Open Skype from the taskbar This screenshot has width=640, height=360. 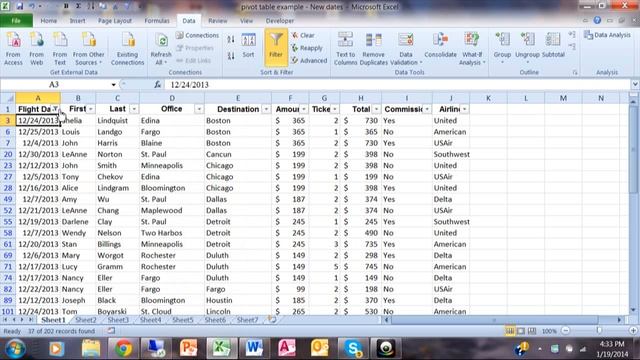[353, 349]
